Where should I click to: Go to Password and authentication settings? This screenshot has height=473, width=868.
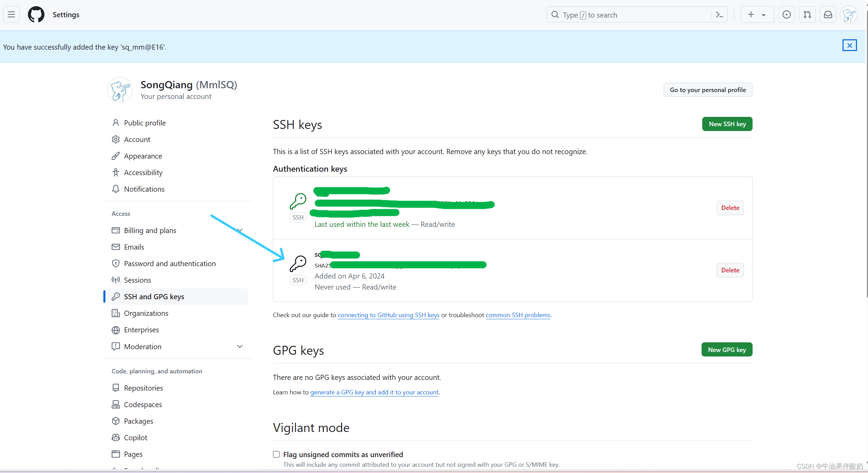click(170, 263)
